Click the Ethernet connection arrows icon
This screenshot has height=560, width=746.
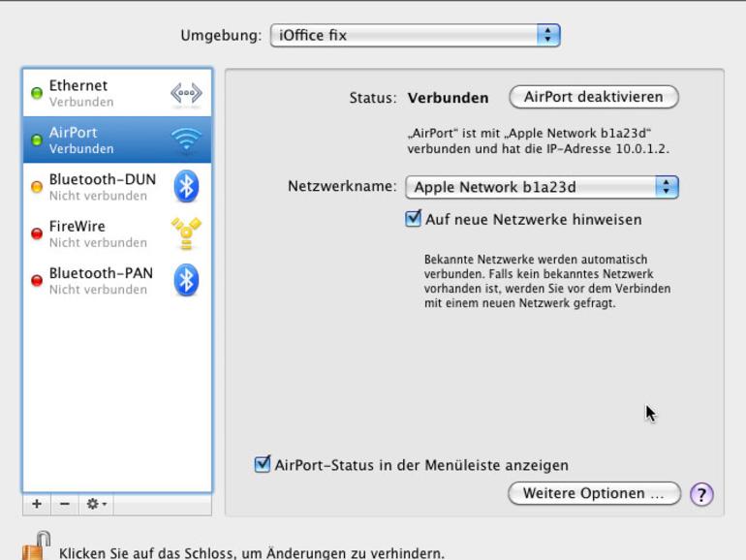186,93
